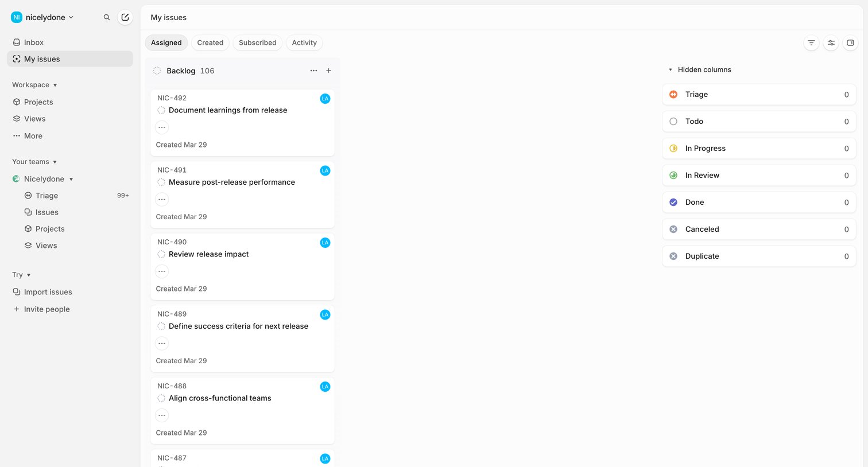This screenshot has width=868, height=467.
Task: Show the hidden In Progress column
Action: (x=759, y=149)
